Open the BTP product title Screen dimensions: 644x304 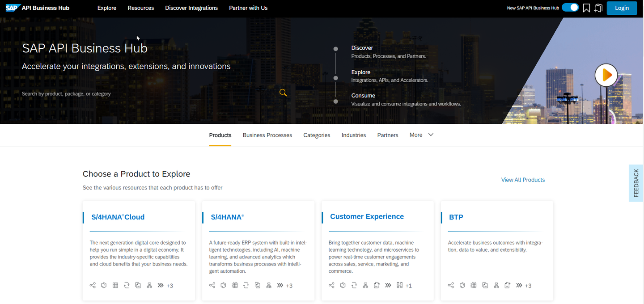coord(456,217)
